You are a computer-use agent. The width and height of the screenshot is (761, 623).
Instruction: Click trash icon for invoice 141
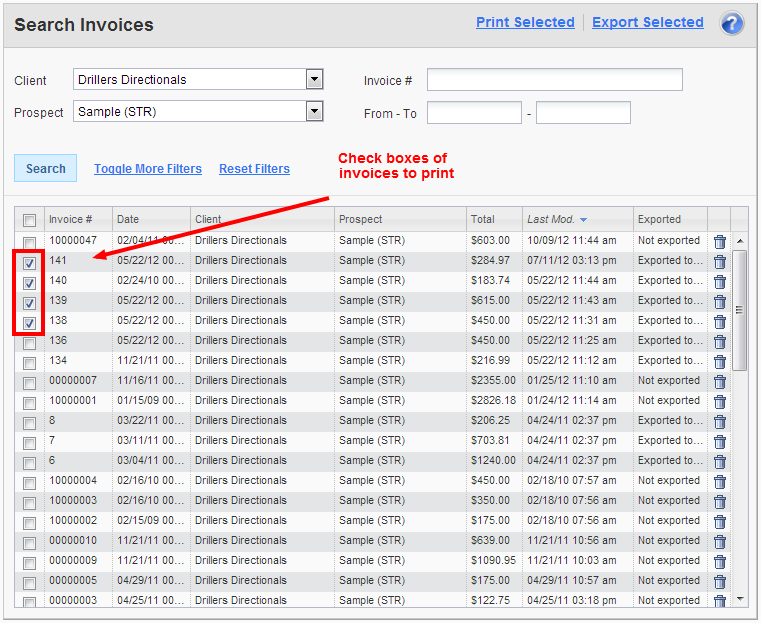tap(720, 261)
